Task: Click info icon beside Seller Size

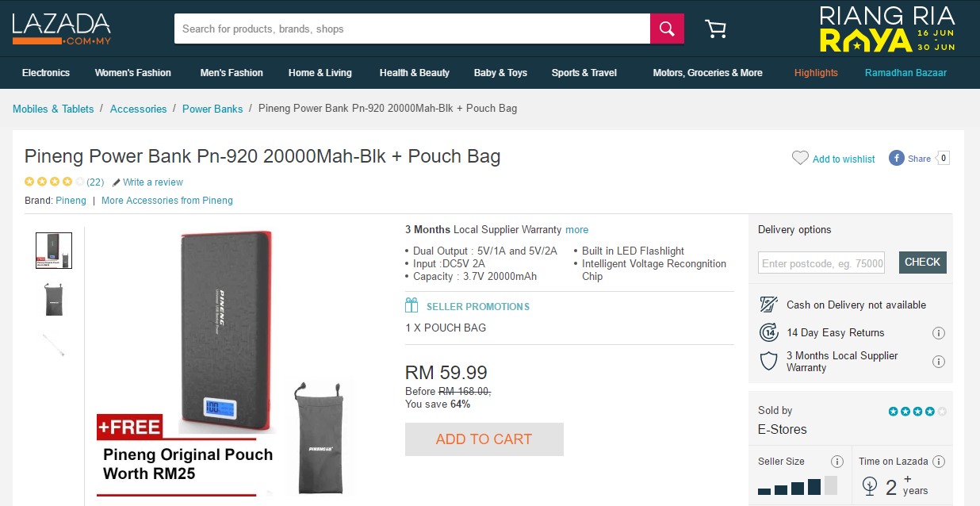Action: [x=836, y=462]
